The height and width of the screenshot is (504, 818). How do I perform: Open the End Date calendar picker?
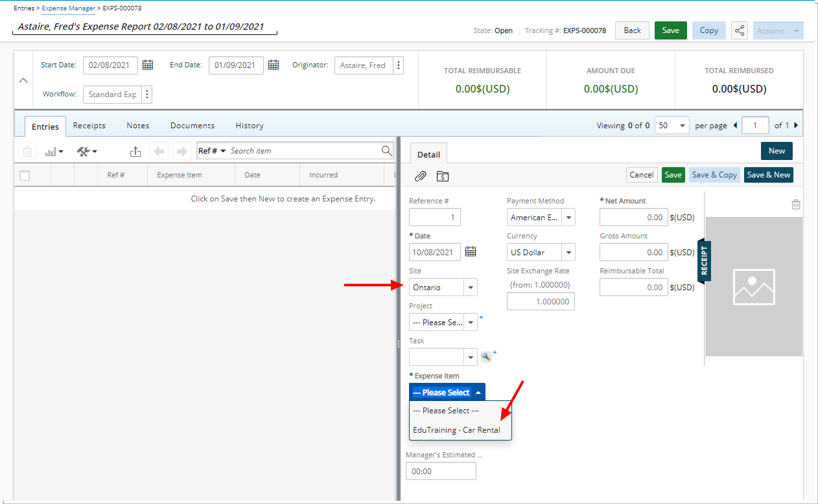(274, 65)
